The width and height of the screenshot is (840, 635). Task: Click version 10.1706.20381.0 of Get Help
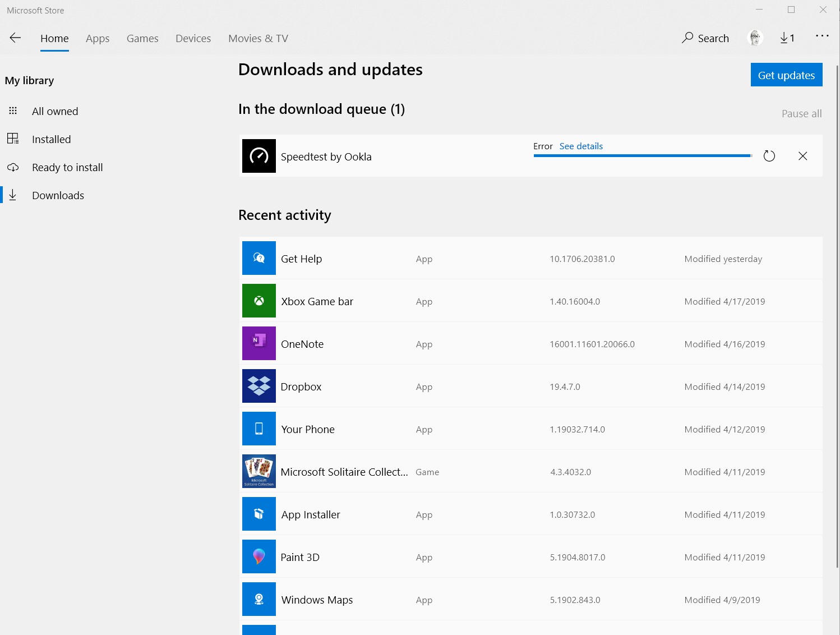[582, 259]
